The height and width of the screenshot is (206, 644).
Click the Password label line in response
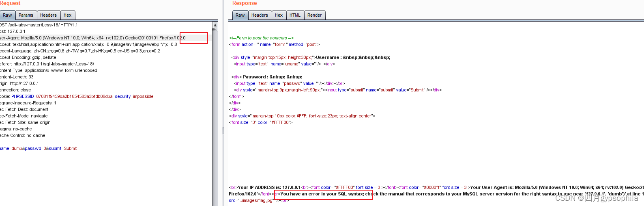(x=267, y=77)
